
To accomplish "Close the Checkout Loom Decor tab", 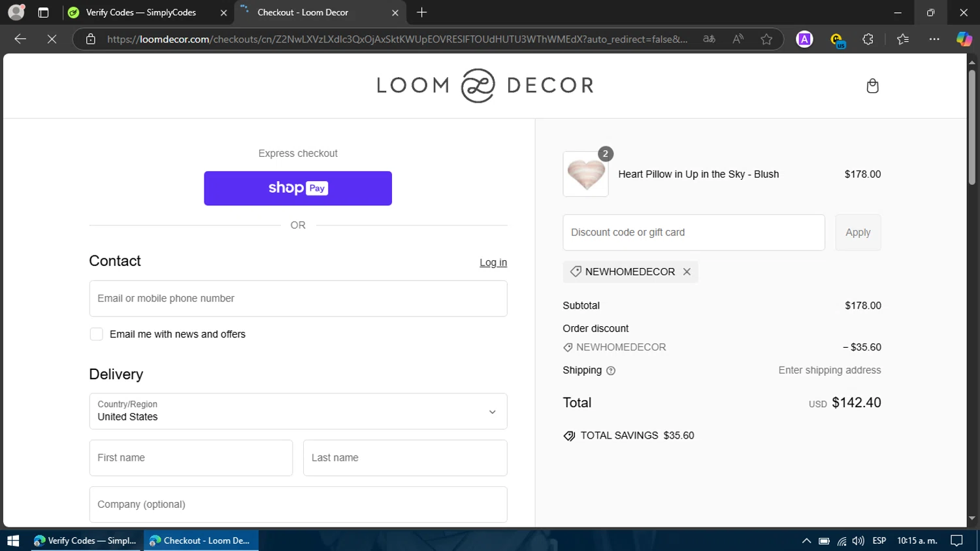I will tap(395, 12).
